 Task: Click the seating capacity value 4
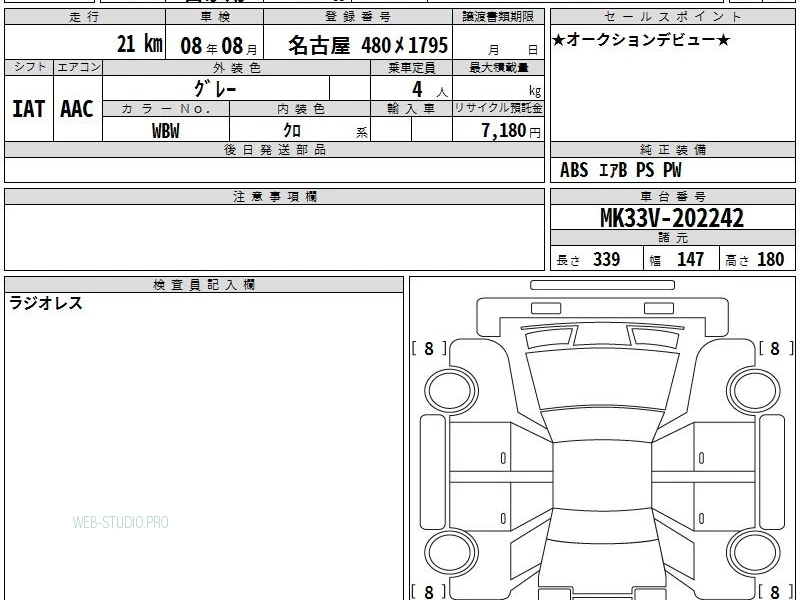click(x=417, y=89)
